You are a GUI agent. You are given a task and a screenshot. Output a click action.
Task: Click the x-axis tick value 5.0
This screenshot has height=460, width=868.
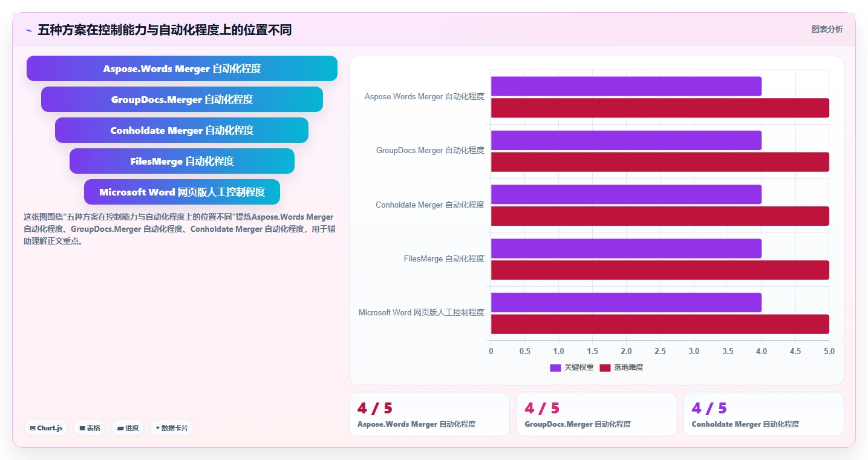tap(829, 351)
